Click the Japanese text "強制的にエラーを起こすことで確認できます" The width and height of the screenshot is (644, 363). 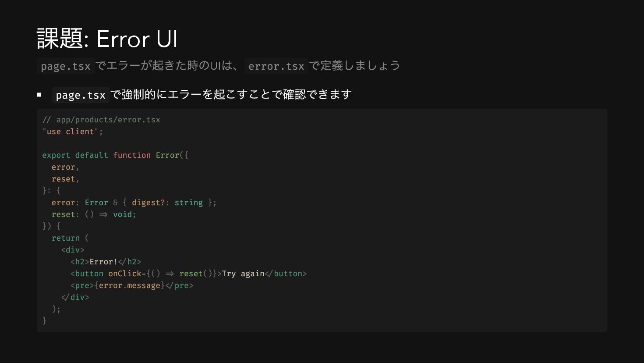click(237, 95)
